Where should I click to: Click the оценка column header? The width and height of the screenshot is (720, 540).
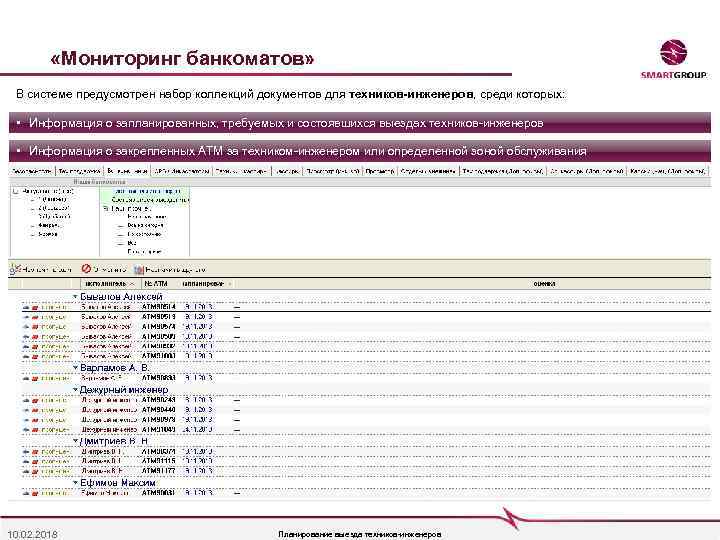[544, 284]
